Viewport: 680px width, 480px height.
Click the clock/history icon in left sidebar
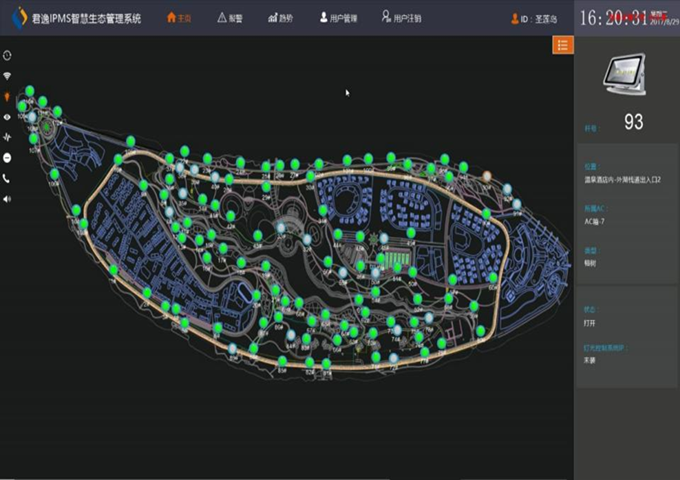(x=8, y=56)
